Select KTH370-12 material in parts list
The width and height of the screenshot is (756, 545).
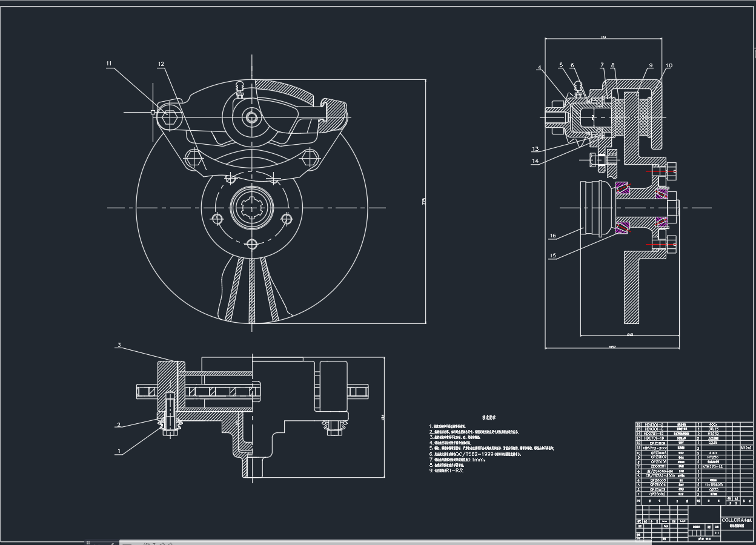[712, 467]
